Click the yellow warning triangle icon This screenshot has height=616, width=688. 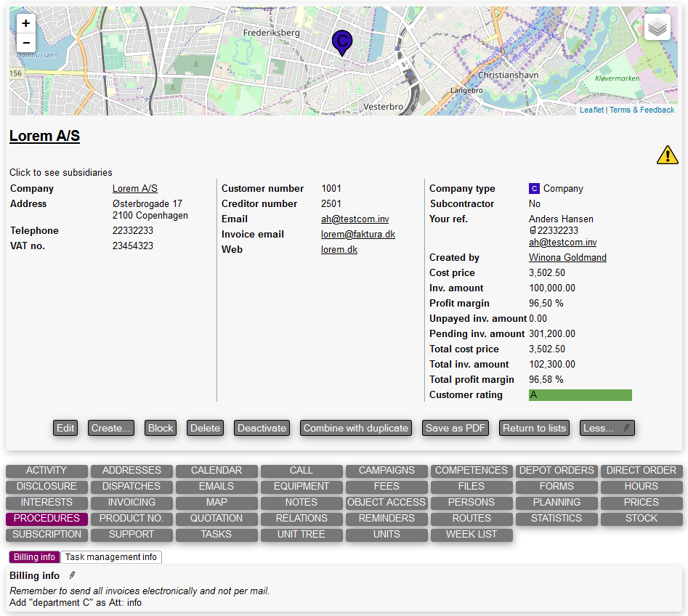[x=667, y=155]
